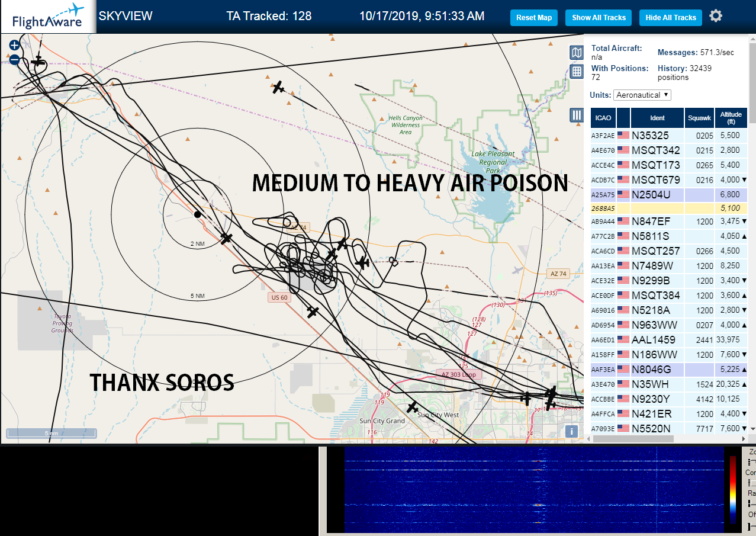Click the N5218A ident cell
Image resolution: width=756 pixels, height=536 pixels.
pyautogui.click(x=657, y=310)
